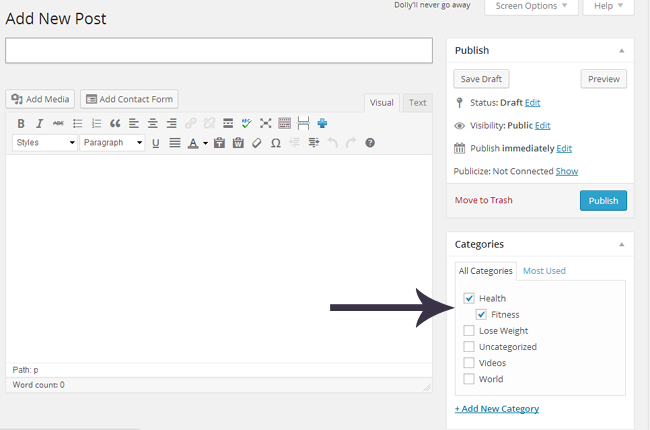Justify text alignment
This screenshot has height=430, width=650.
click(175, 143)
